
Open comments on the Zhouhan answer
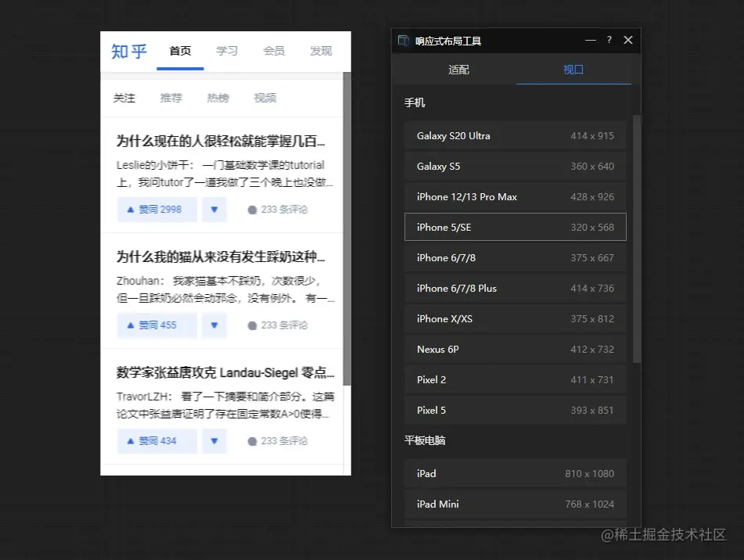(x=278, y=325)
